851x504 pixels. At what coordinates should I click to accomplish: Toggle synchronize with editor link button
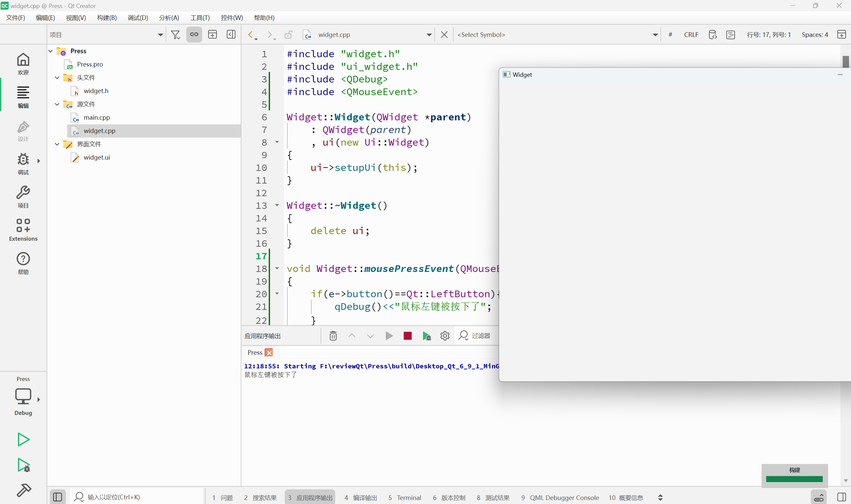(194, 35)
